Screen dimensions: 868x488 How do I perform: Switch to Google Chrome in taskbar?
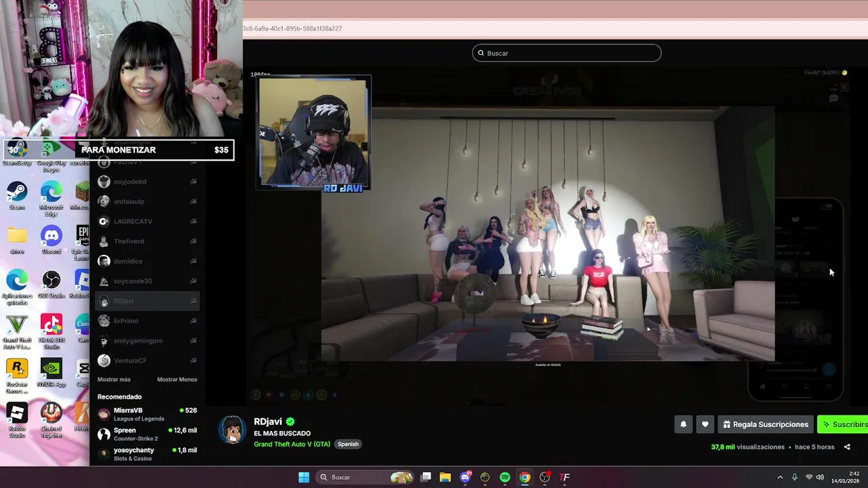click(525, 477)
